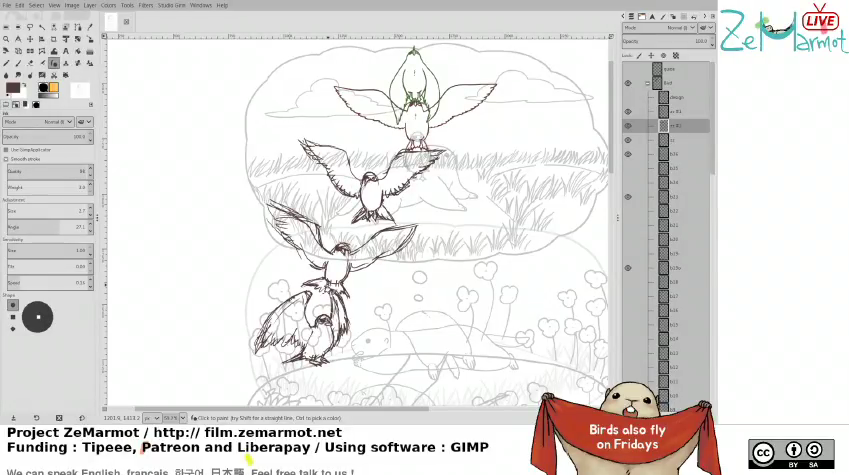The image size is (849, 475).
Task: Select the Ink tool in toolbox
Action: [54, 63]
